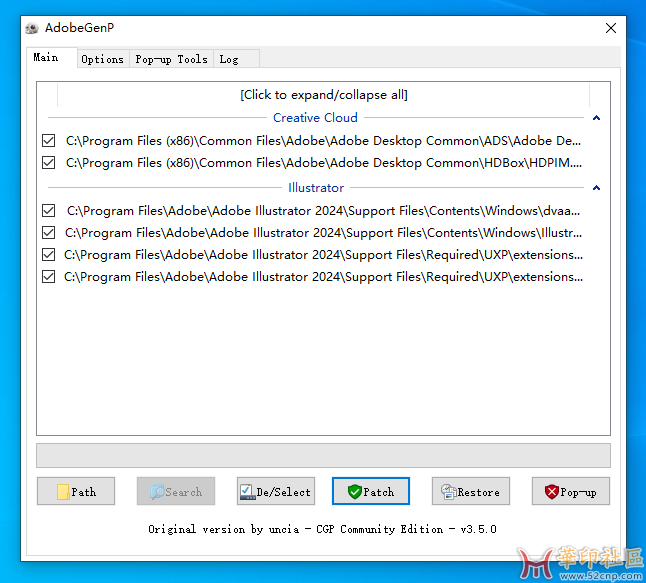Screen dimensions: 646x583
Task: Toggle checkbox for Windows\Illustr... file
Action: 49,233
